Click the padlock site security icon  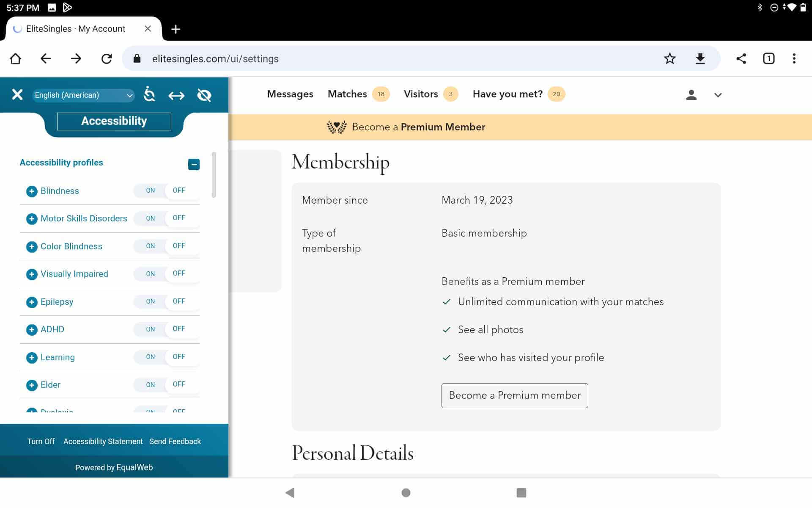point(137,58)
